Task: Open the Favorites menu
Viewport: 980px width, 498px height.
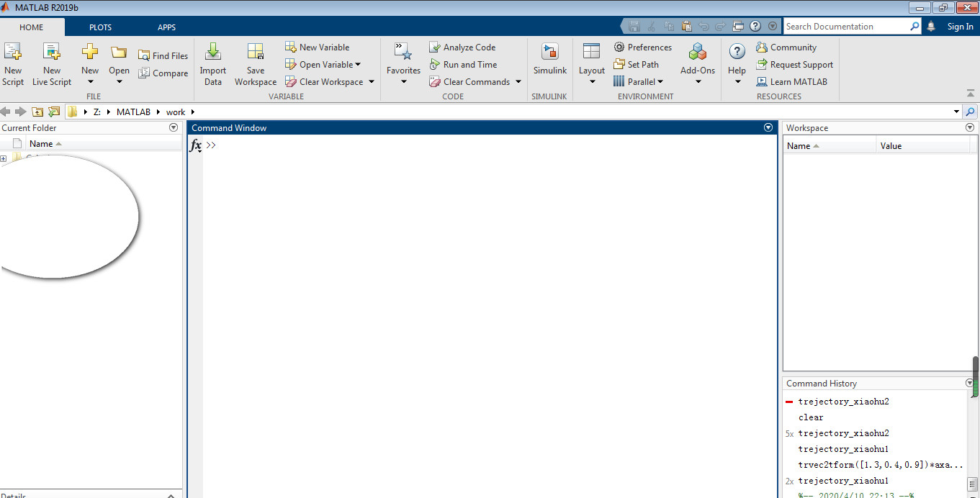Action: click(403, 64)
